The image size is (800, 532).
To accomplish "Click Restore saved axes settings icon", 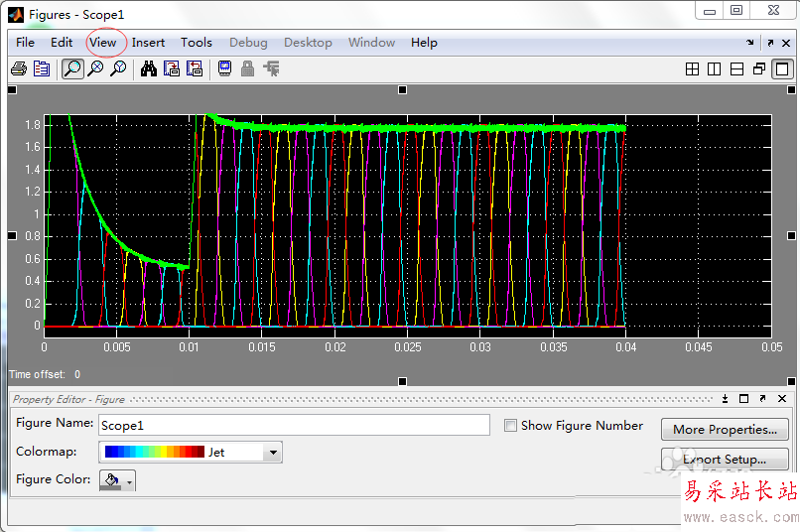I will (195, 68).
